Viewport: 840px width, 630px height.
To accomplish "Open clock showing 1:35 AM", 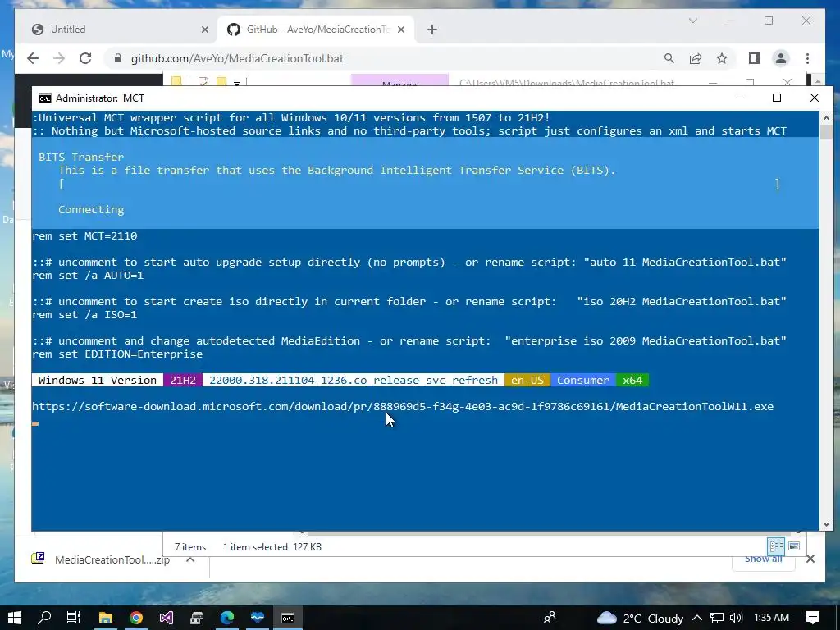I will pos(771,618).
